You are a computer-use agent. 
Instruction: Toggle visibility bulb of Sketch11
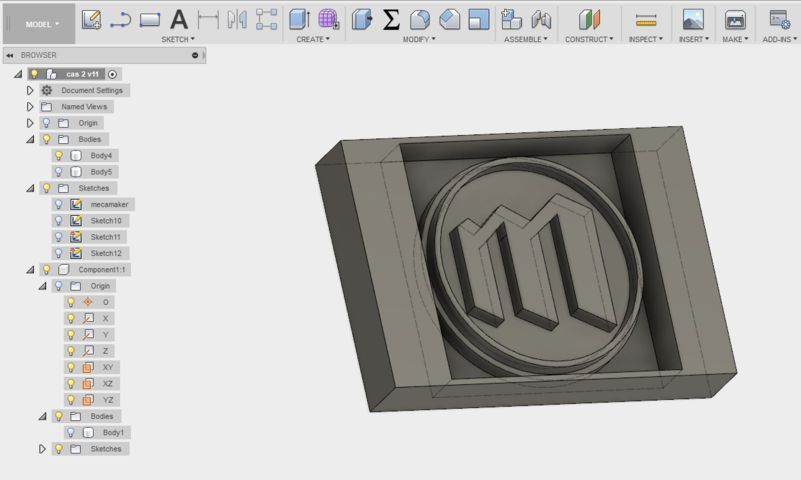59,237
